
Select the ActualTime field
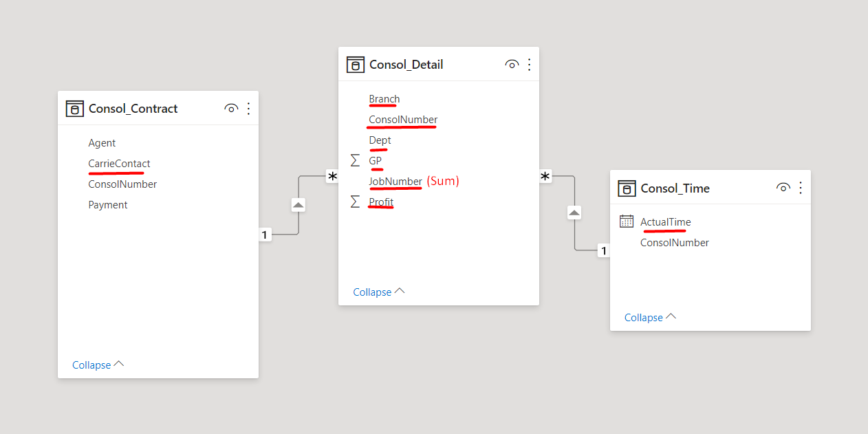tap(666, 222)
